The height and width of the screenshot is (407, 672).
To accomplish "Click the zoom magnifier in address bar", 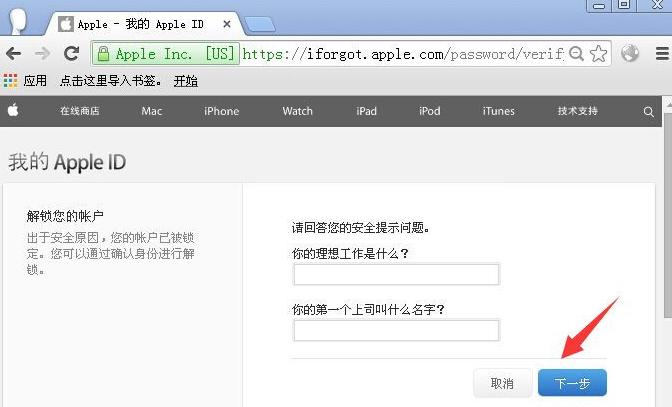I will click(x=576, y=54).
